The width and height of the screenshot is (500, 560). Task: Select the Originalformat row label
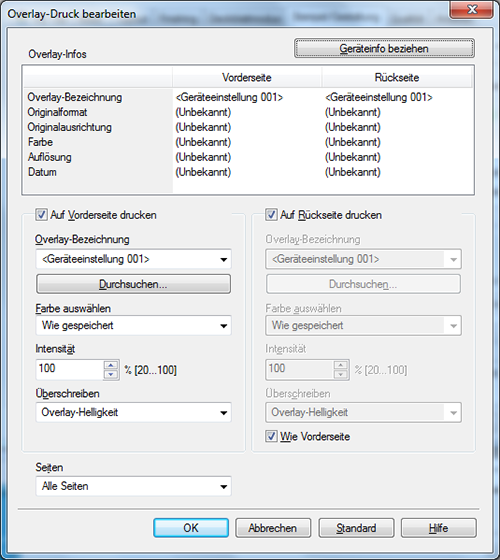pos(57,112)
